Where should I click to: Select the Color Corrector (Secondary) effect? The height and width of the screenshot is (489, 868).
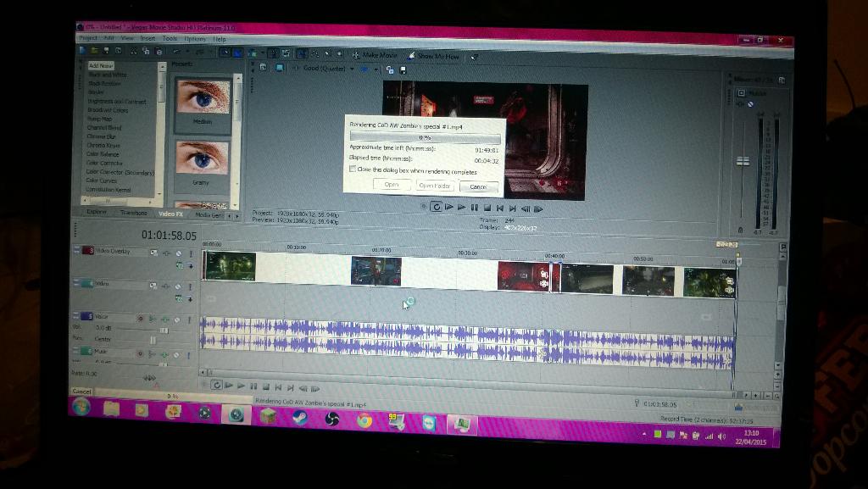click(x=120, y=172)
